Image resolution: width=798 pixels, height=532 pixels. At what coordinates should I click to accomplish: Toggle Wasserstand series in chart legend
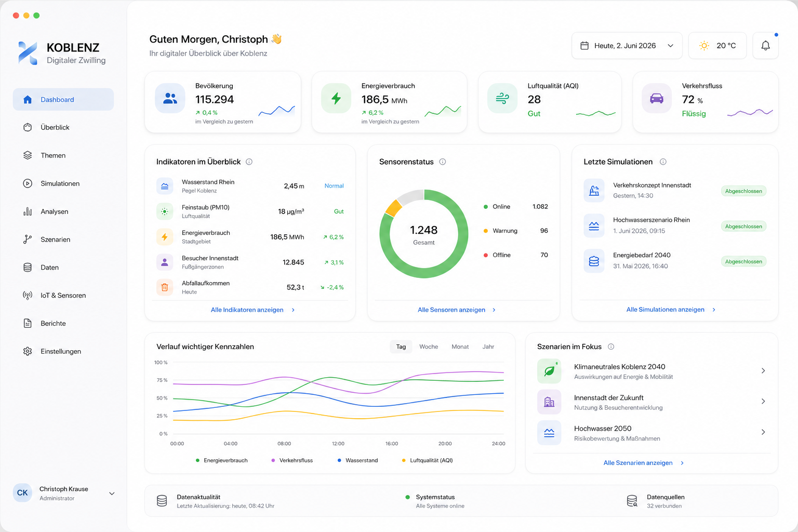(357, 460)
